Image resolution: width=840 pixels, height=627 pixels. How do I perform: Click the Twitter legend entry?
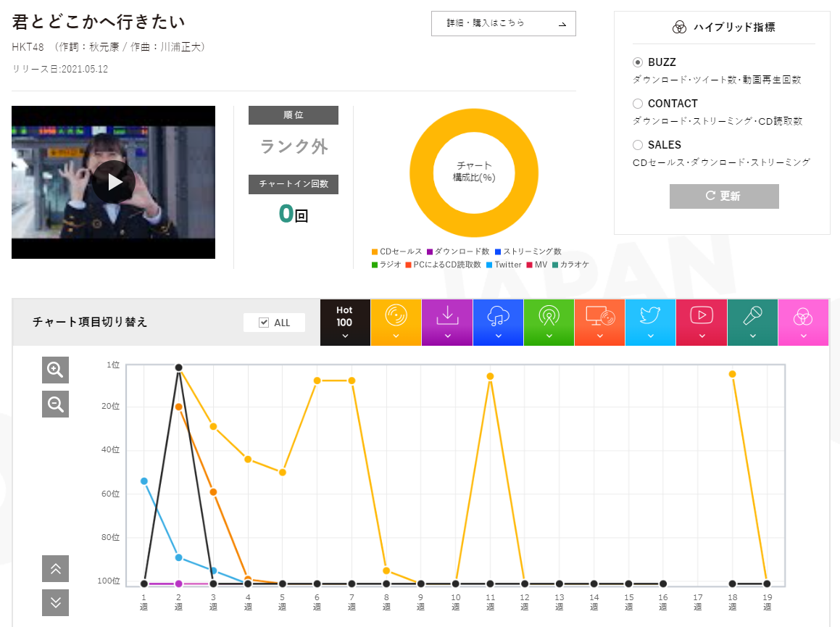click(x=504, y=265)
